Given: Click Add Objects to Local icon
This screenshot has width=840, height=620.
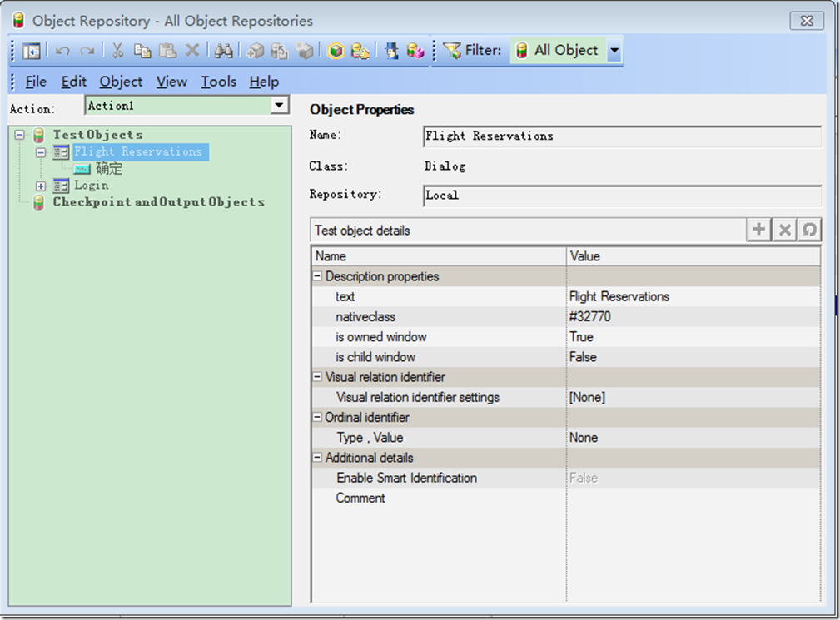Looking at the screenshot, I should pyautogui.click(x=256, y=50).
